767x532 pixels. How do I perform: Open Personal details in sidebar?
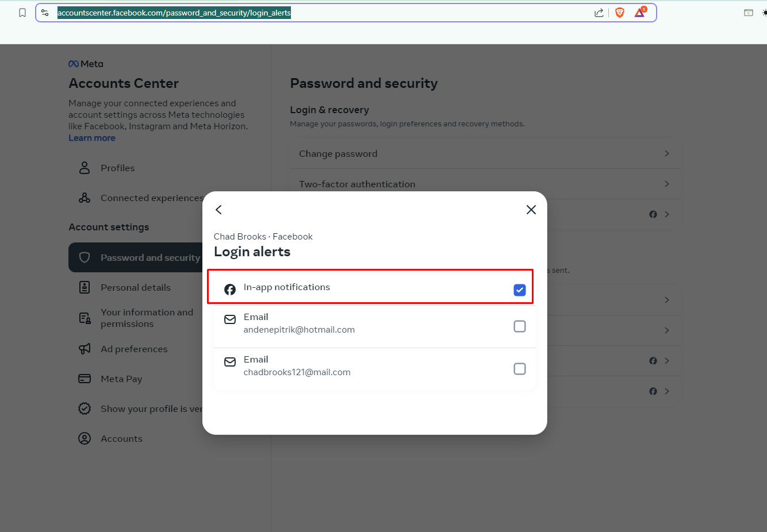135,287
